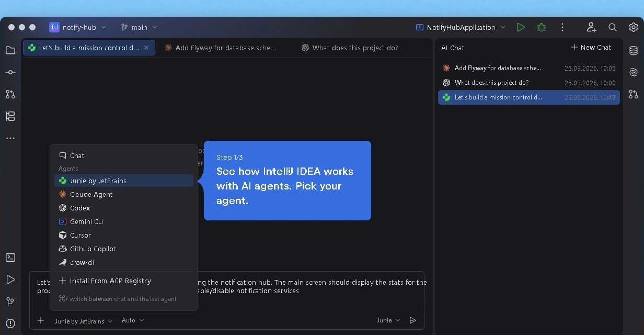Open the Database tool window icon
644x335 pixels.
tap(634, 50)
